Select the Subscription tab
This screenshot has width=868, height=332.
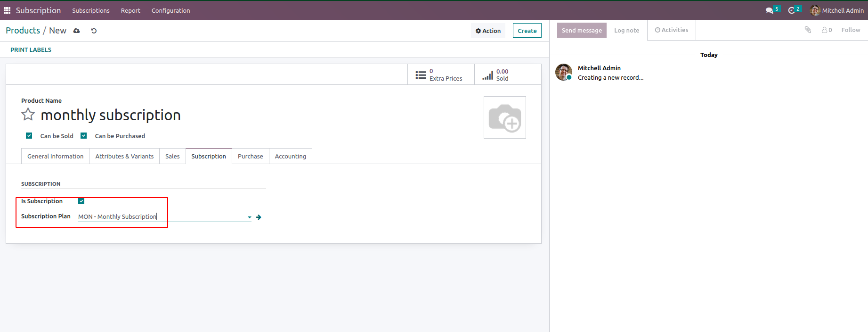tap(209, 156)
